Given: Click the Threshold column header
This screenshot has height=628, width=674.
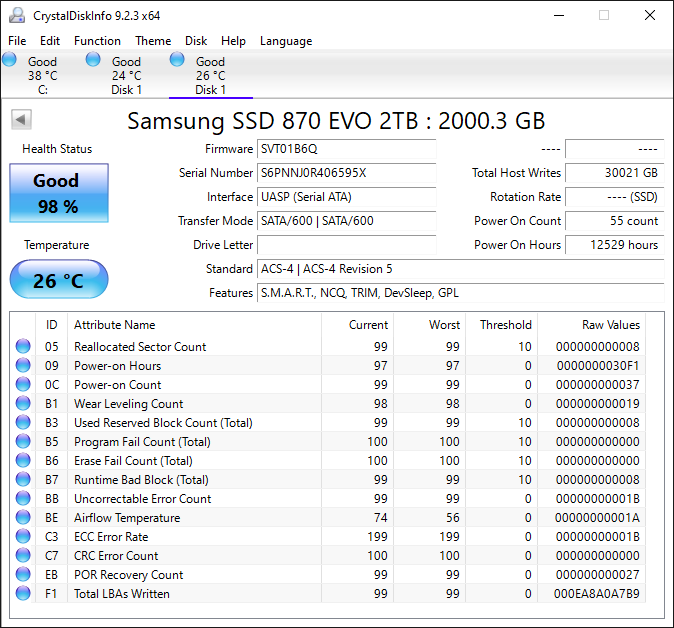Looking at the screenshot, I should point(502,325).
